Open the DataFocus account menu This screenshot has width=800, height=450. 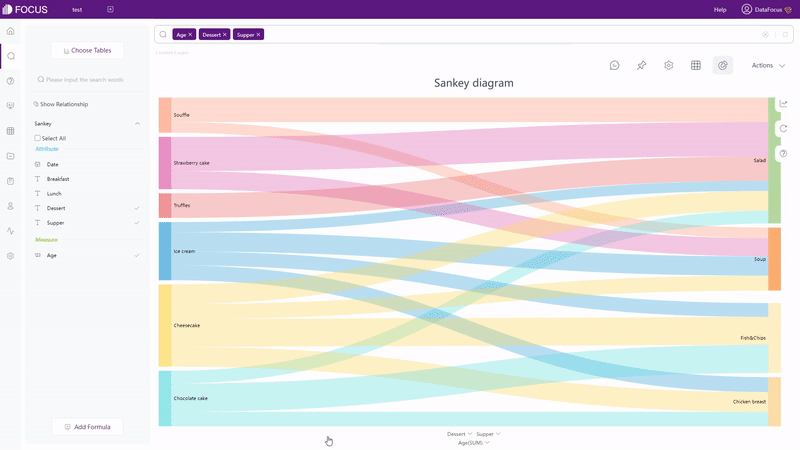(768, 9)
